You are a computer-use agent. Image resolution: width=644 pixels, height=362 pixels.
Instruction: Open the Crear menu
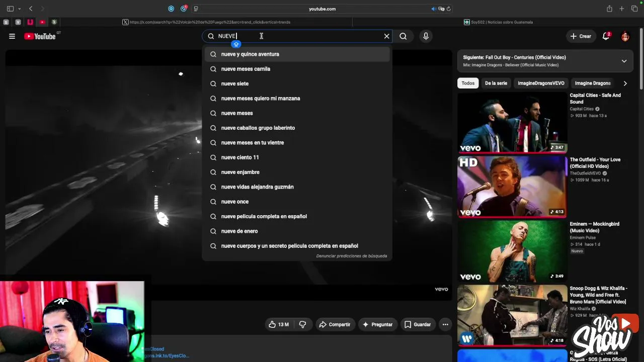[x=581, y=36]
